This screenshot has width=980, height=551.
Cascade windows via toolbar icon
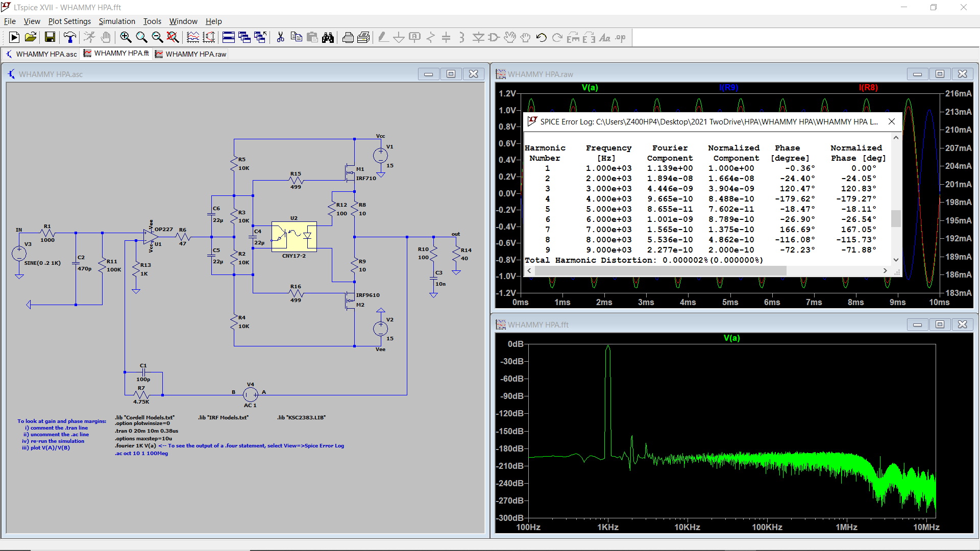[x=244, y=37]
